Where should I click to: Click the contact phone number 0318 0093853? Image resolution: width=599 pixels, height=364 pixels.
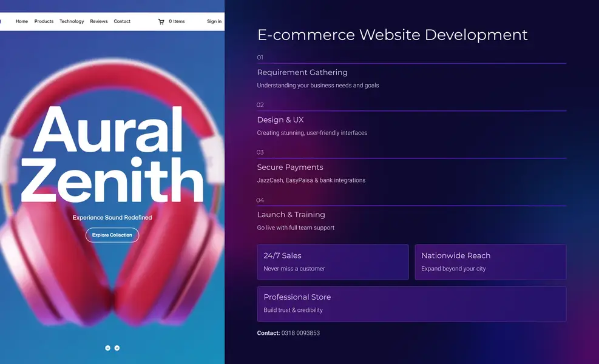point(300,333)
